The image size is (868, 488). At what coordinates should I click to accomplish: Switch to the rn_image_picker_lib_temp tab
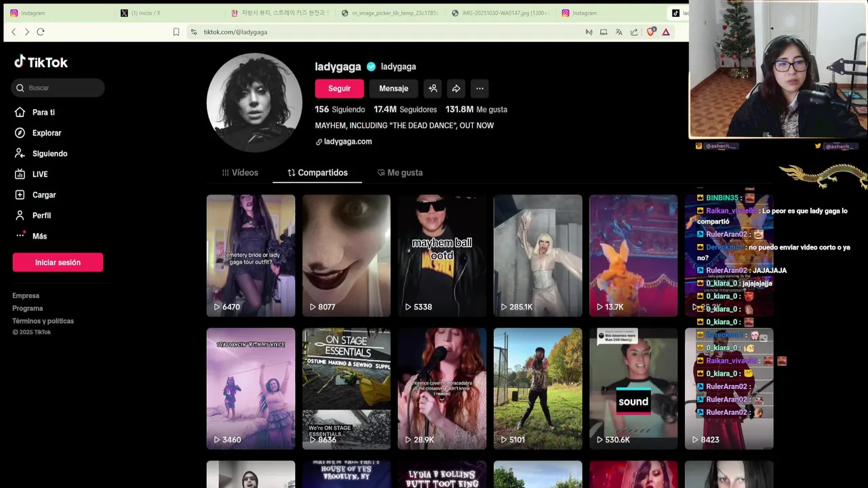[x=390, y=13]
